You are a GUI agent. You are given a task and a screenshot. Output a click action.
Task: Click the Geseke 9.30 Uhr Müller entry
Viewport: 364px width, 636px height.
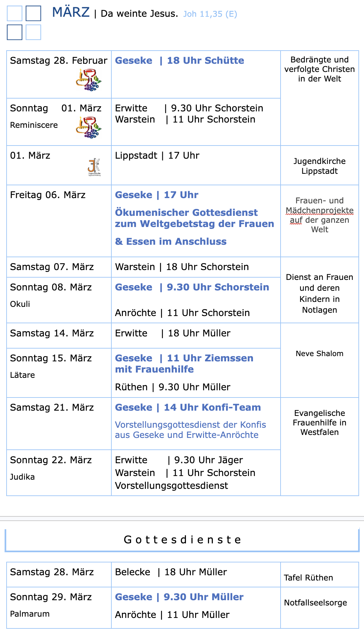click(179, 597)
